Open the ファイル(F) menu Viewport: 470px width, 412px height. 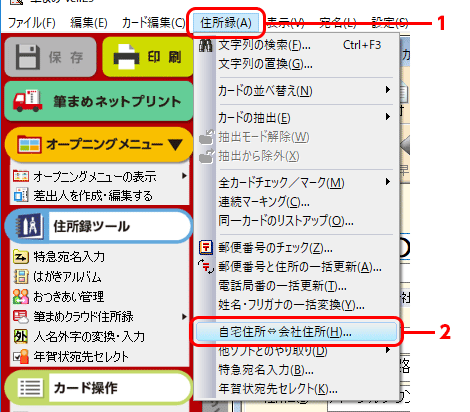click(32, 23)
